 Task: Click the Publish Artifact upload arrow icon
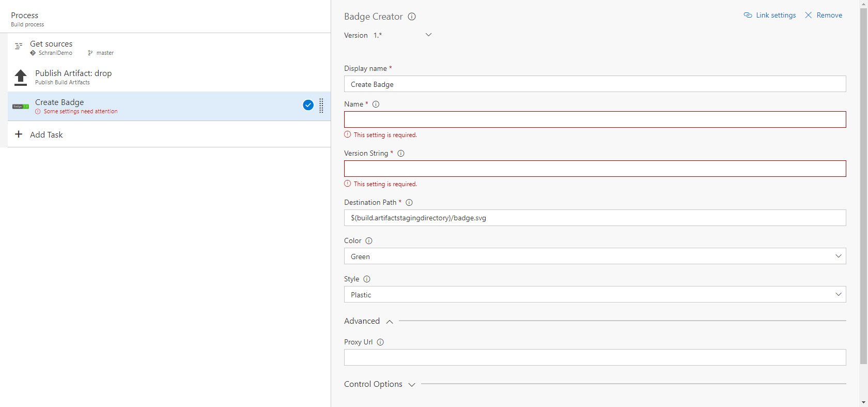click(21, 78)
